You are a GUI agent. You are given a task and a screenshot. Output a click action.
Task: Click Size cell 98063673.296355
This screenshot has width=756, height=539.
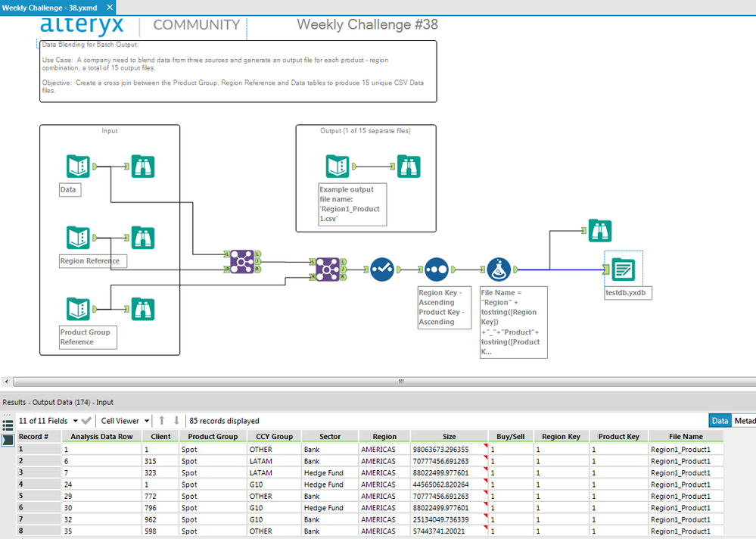tap(449, 450)
